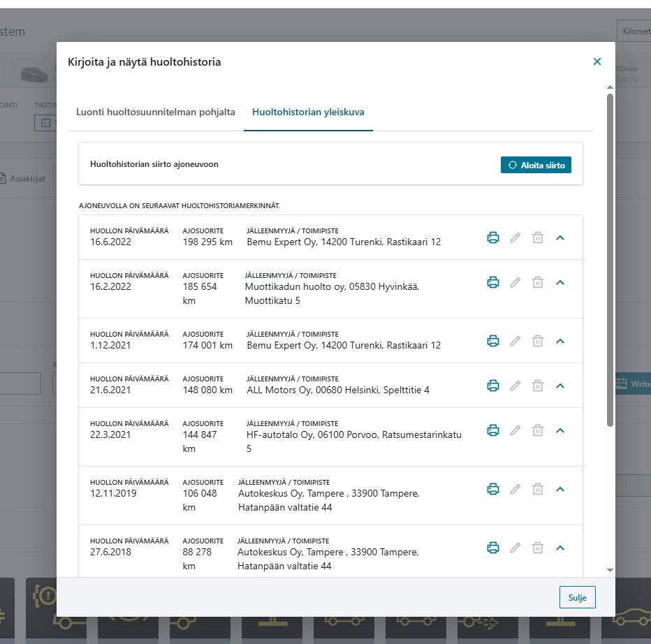The width and height of the screenshot is (651, 644).
Task: Close dialog with Sulje button
Action: pyautogui.click(x=577, y=597)
